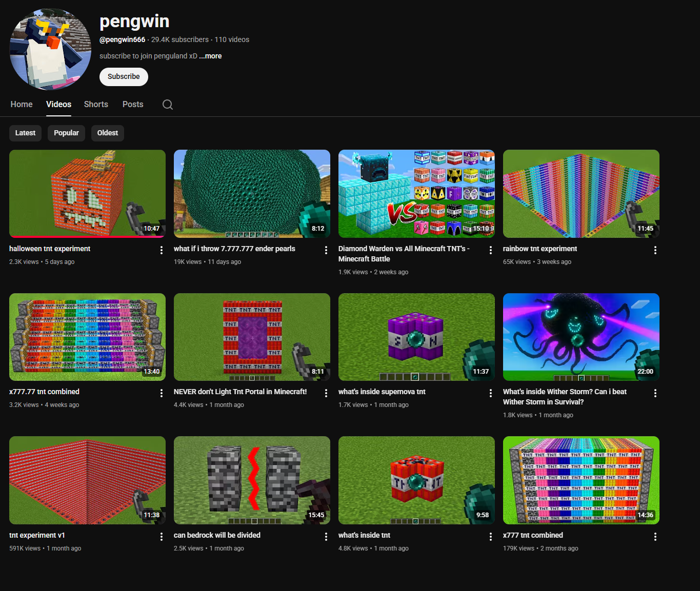
Task: Expand channel description with ...more
Action: 210,56
